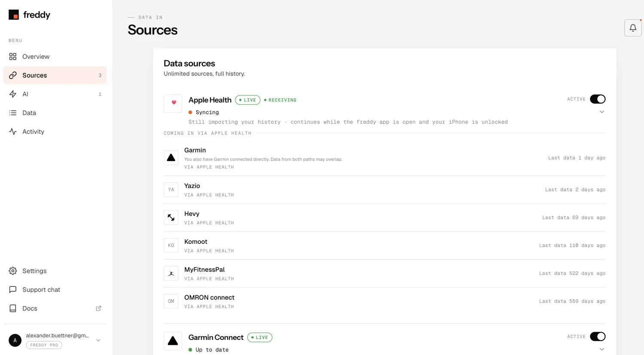Screen dimensions: 644x355
Task: Open notifications with the bell icon
Action: [x=633, y=28]
